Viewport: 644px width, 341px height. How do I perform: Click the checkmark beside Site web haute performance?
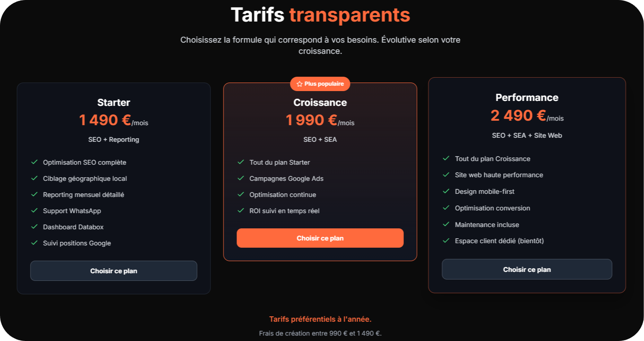446,175
